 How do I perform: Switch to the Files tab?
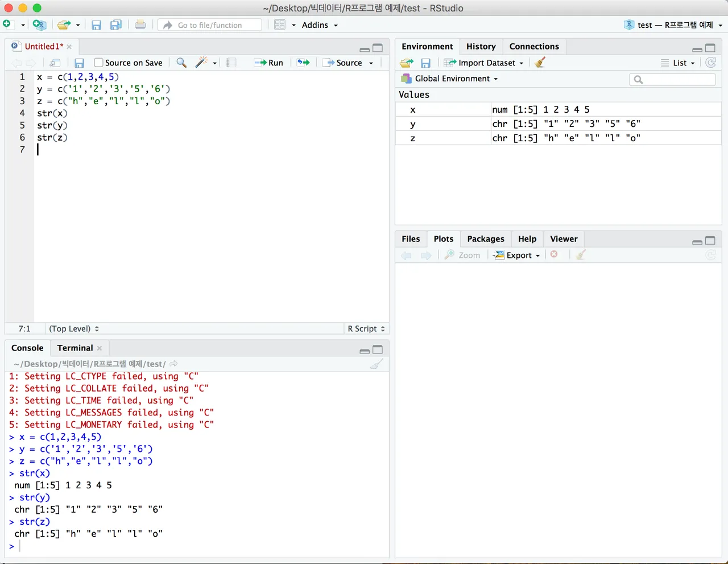tap(411, 239)
